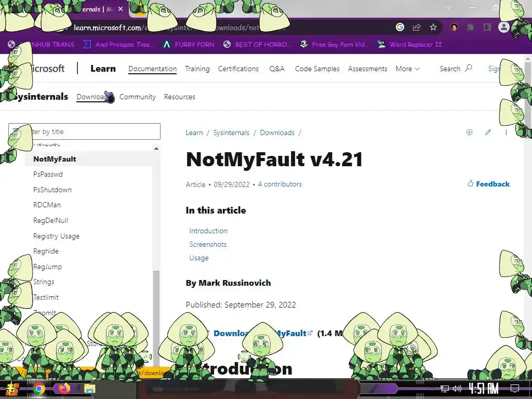Image resolution: width=532 pixels, height=399 pixels.
Task: Click the sidebar scroll up arrow
Action: [x=156, y=149]
